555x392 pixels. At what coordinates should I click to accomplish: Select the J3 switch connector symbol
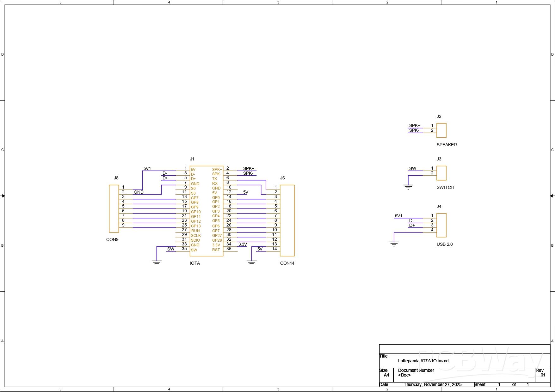[441, 173]
